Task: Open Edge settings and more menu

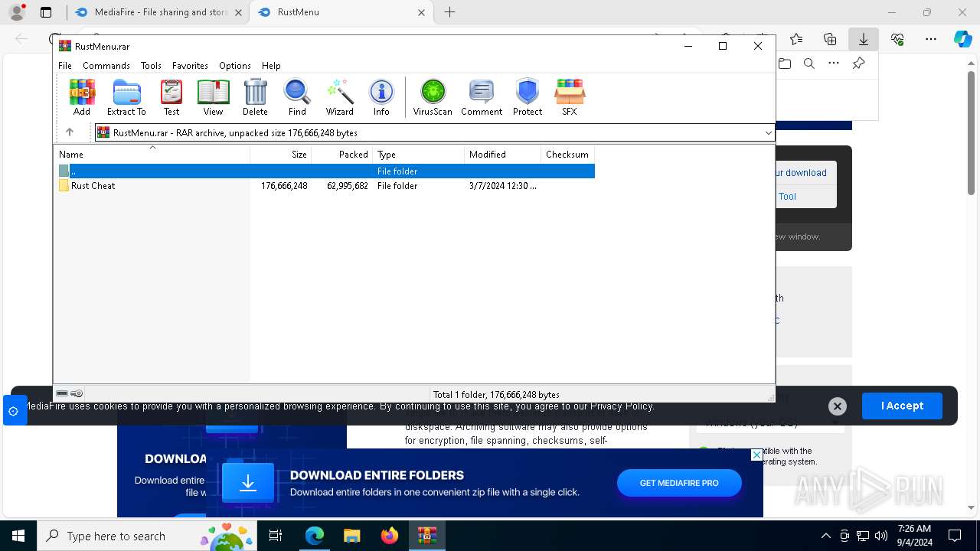Action: (x=931, y=39)
